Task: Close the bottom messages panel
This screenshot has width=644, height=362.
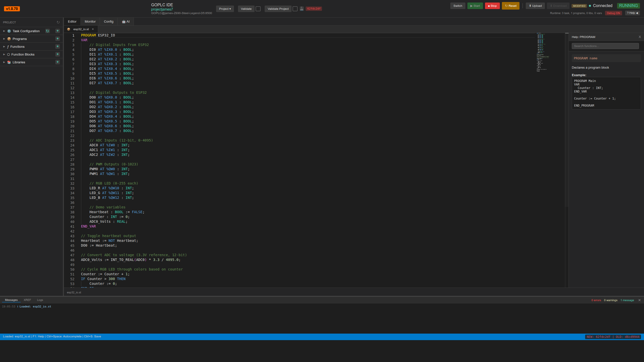Action: click(639, 300)
